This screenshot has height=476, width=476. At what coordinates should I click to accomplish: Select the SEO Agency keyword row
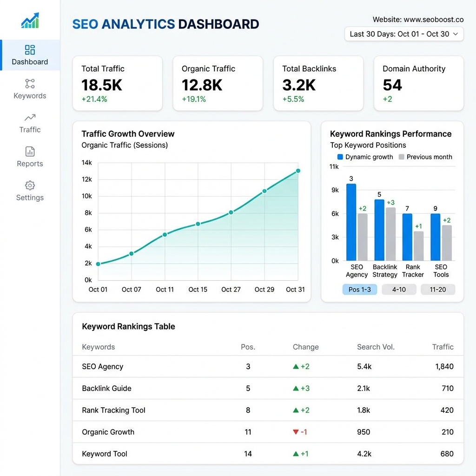click(268, 366)
